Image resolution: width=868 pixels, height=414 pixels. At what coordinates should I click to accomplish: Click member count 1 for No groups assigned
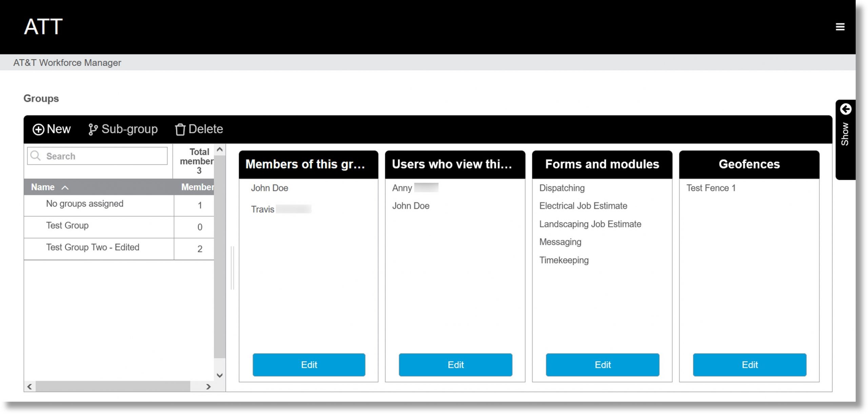click(x=200, y=205)
